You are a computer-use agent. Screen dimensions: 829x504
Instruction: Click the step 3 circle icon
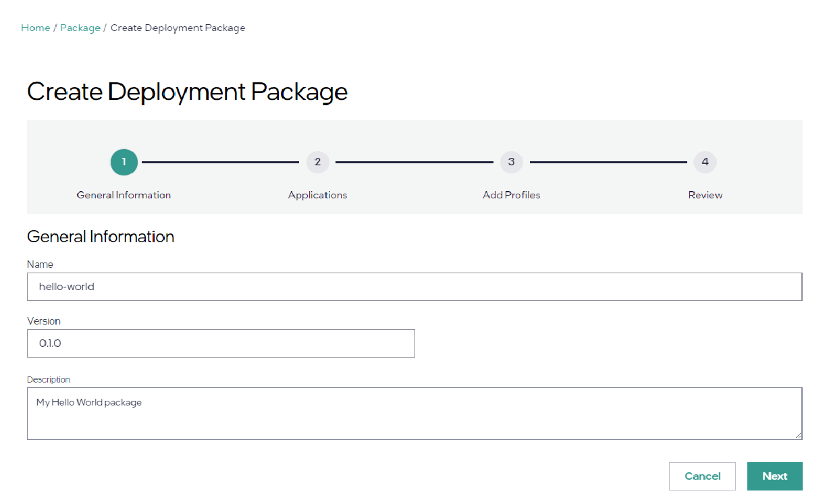(x=511, y=162)
